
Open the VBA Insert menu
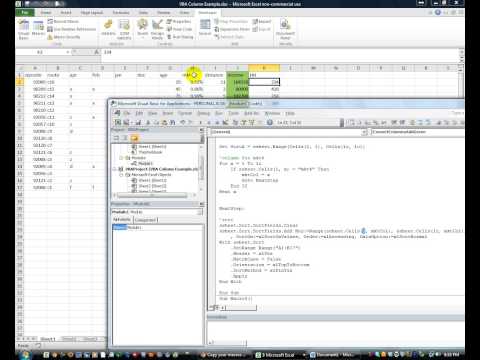pos(168,114)
